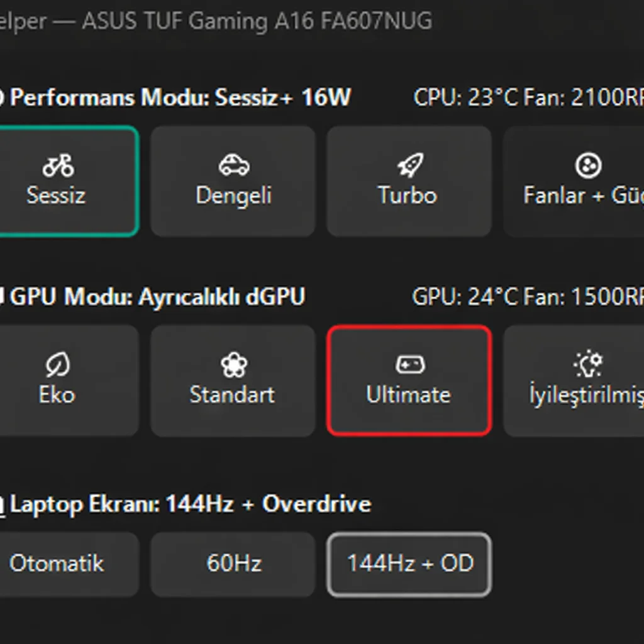Click the car icon for Dengeli mode

click(x=233, y=166)
